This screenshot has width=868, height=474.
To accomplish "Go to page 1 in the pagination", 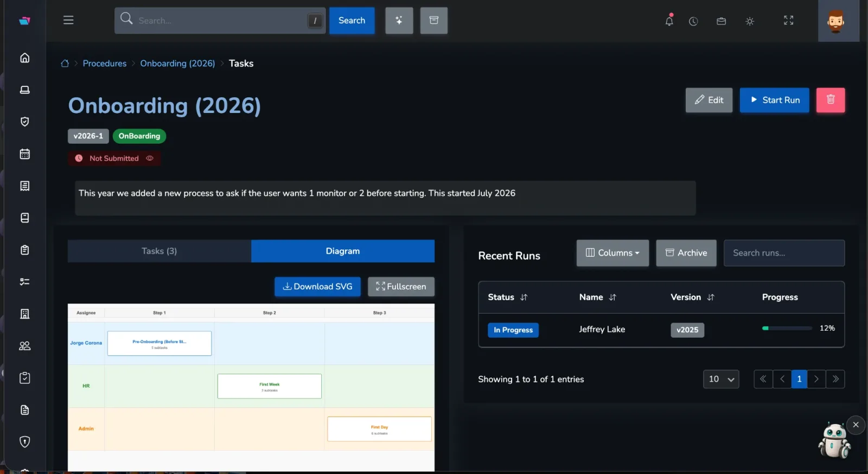I will [799, 379].
